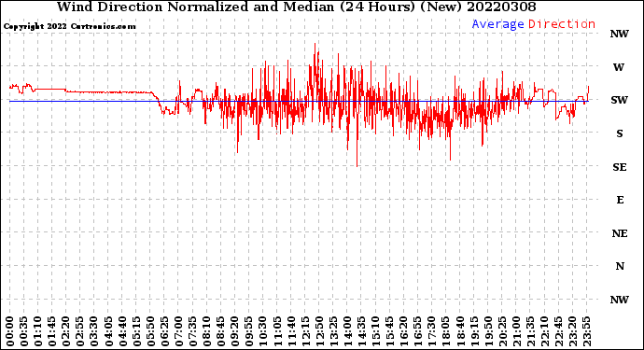Click the Copyright 2022 Cartronics.com text

pyautogui.click(x=69, y=27)
